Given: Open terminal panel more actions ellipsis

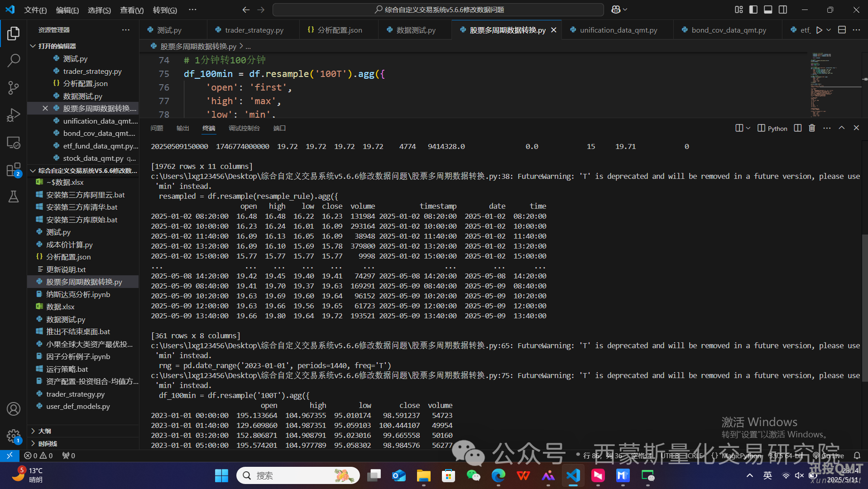Looking at the screenshot, I should pyautogui.click(x=827, y=128).
